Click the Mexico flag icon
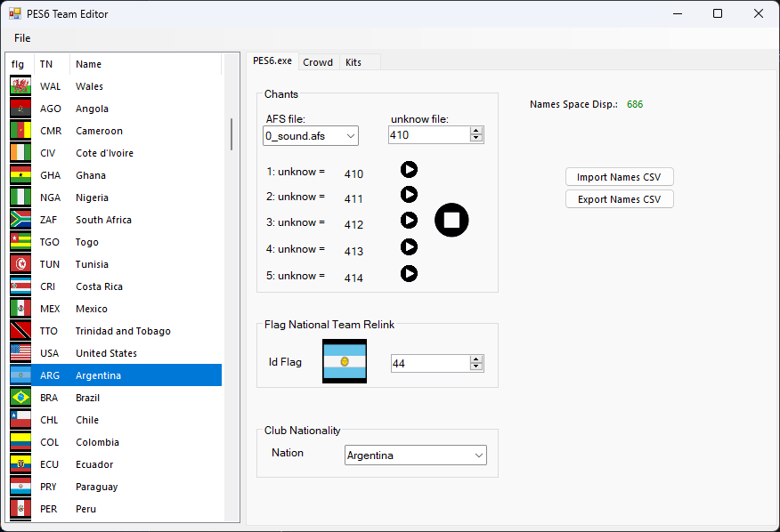The width and height of the screenshot is (780, 532). click(x=20, y=309)
